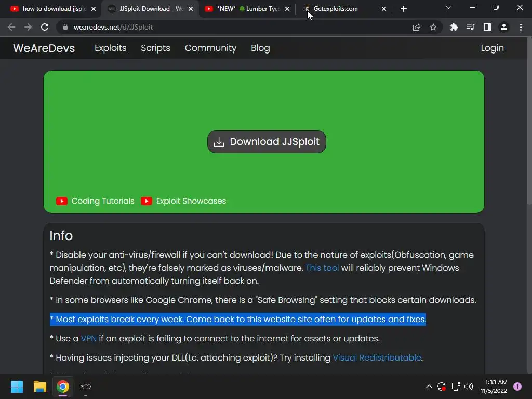Image resolution: width=532 pixels, height=399 pixels.
Task: Open the clock showing 1:33 AM
Action: (494, 387)
